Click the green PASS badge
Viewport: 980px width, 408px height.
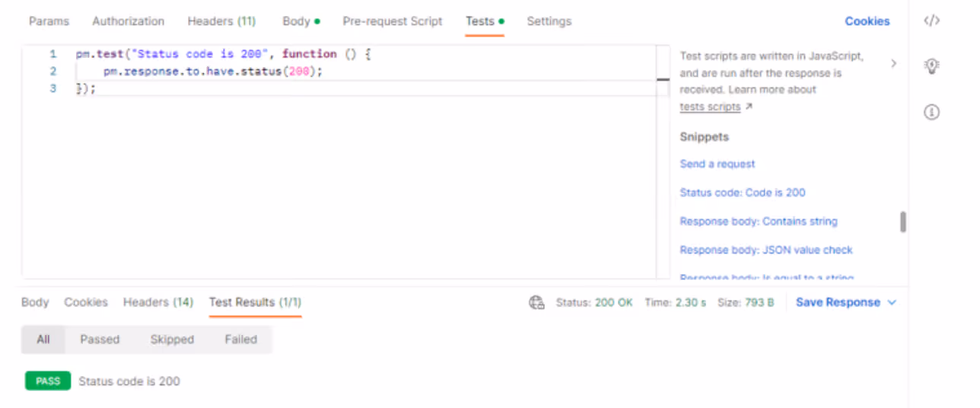pyautogui.click(x=48, y=381)
